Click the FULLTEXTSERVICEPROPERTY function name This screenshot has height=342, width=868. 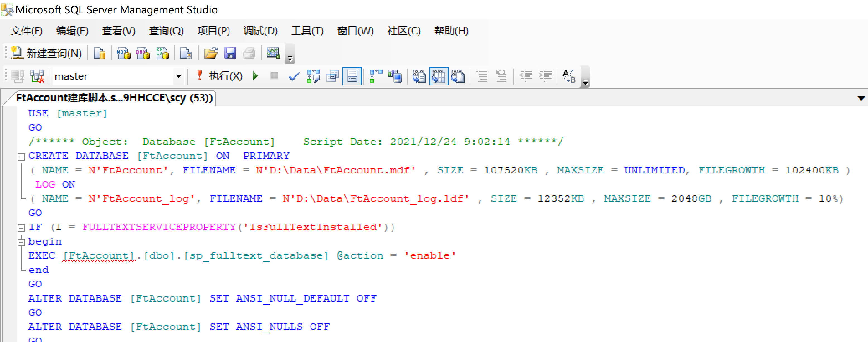pos(159,227)
